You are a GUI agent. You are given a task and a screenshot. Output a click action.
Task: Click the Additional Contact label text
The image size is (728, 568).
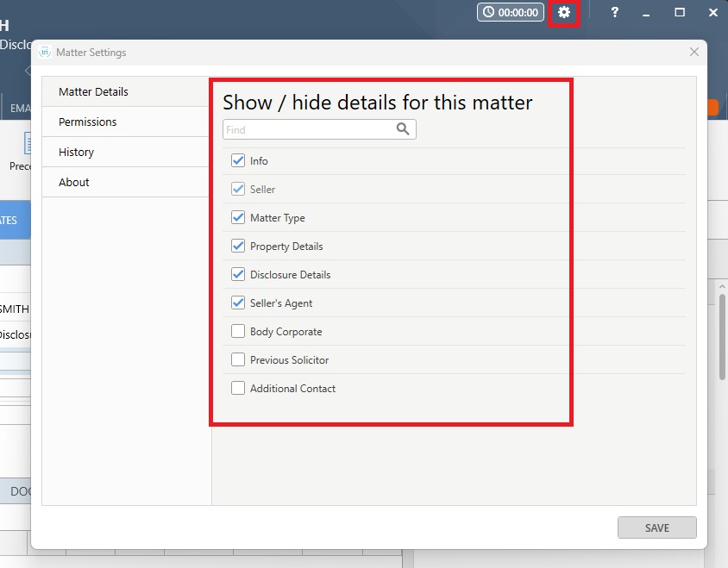point(292,389)
